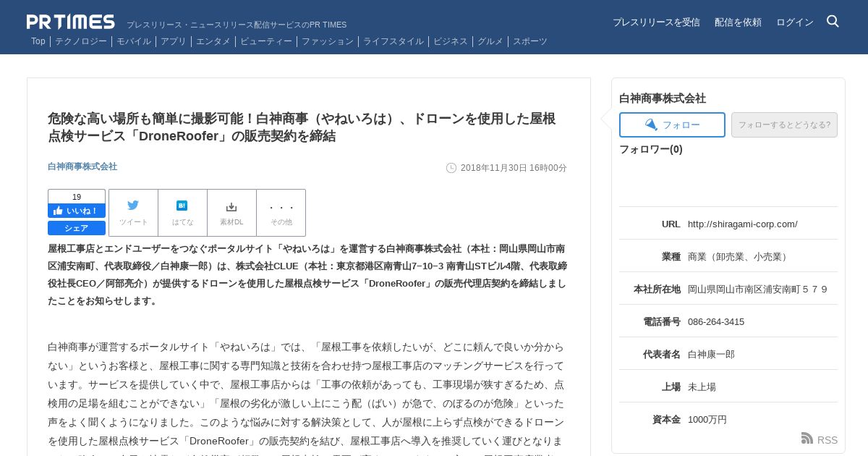Click the Hatena bookmark icon
This screenshot has height=456, width=868.
(182, 206)
